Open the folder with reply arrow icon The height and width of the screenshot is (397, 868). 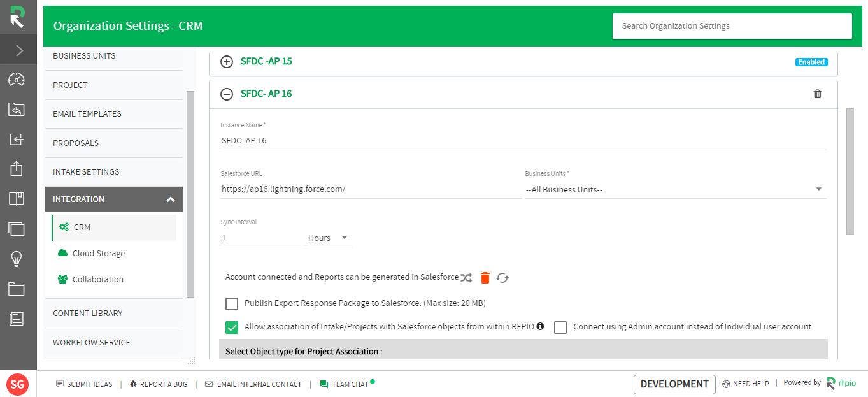17,110
